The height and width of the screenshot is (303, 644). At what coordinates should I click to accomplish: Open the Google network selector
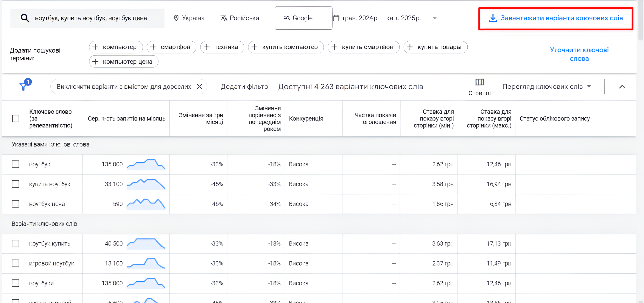[303, 18]
